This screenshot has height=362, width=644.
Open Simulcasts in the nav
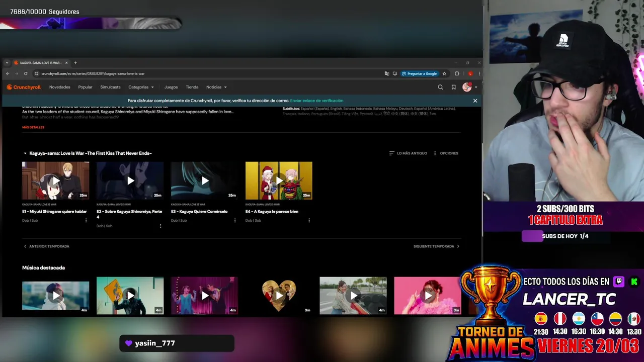[x=110, y=87]
